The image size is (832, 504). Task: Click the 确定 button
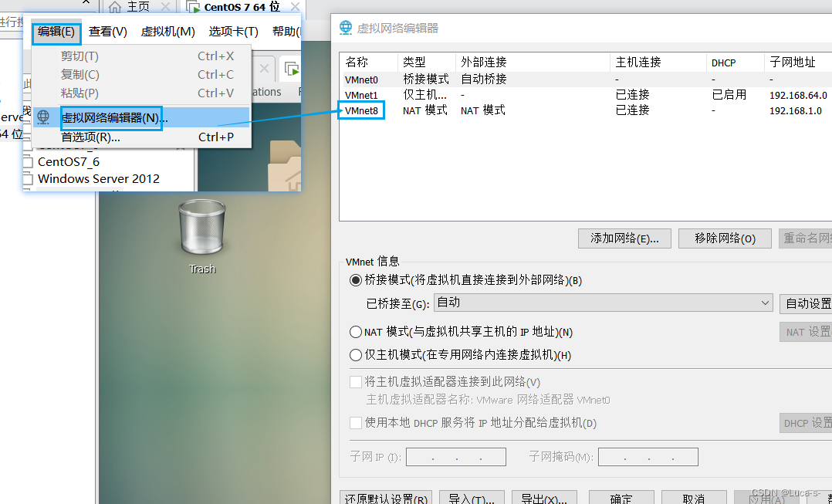(621, 498)
